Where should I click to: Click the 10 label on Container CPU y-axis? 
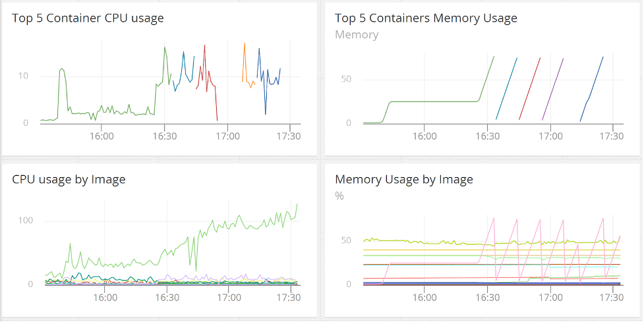23,76
